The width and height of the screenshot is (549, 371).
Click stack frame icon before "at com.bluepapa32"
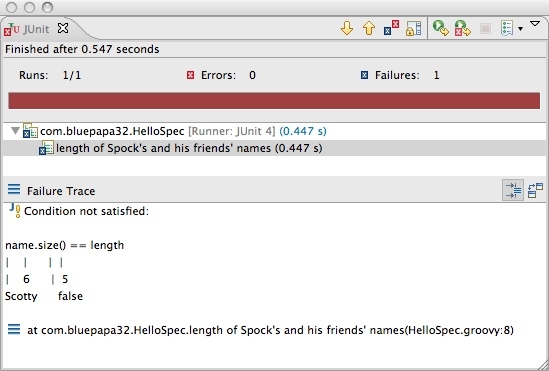click(x=14, y=329)
